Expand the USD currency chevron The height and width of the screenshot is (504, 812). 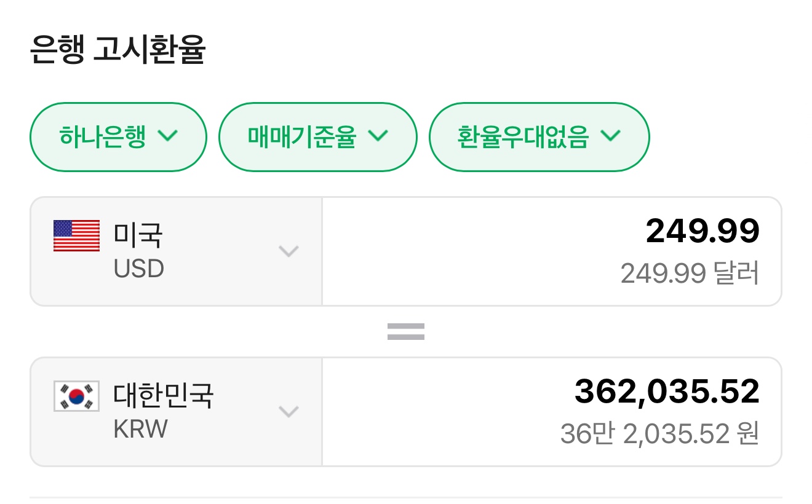(289, 251)
